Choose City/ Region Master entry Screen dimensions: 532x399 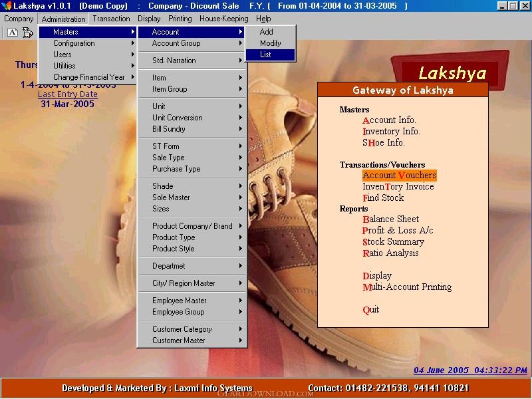click(x=192, y=283)
